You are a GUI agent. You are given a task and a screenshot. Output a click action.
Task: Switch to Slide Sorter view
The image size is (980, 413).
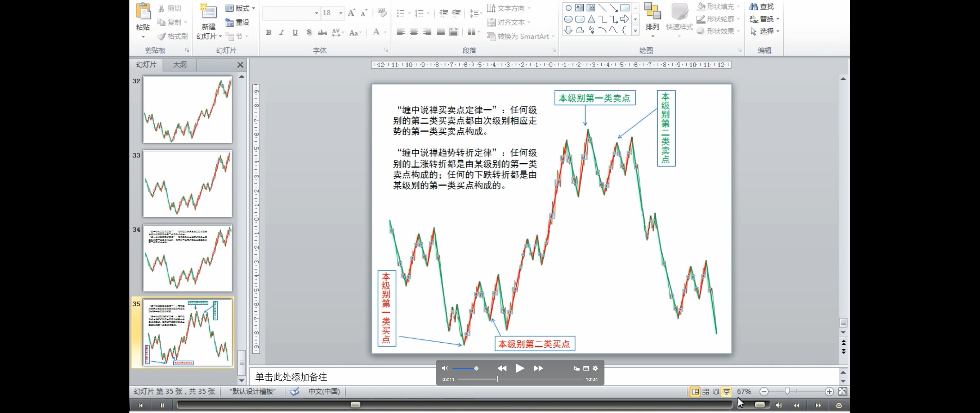pos(706,392)
